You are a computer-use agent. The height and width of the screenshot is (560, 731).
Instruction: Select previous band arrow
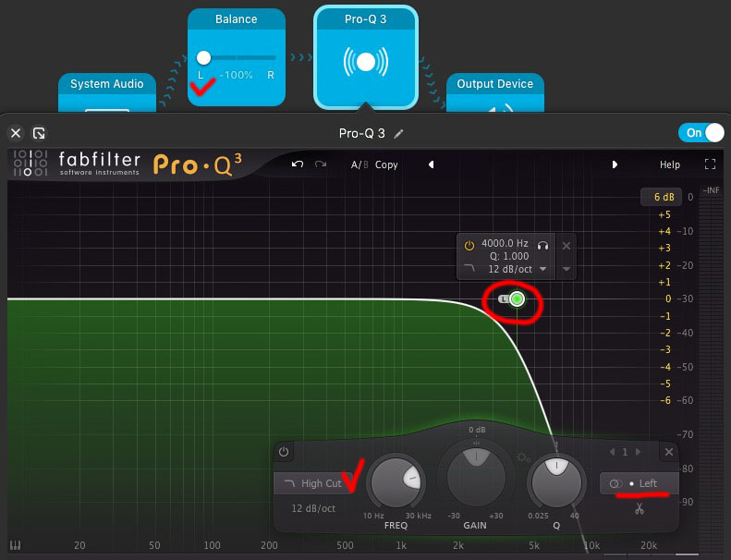(x=612, y=452)
